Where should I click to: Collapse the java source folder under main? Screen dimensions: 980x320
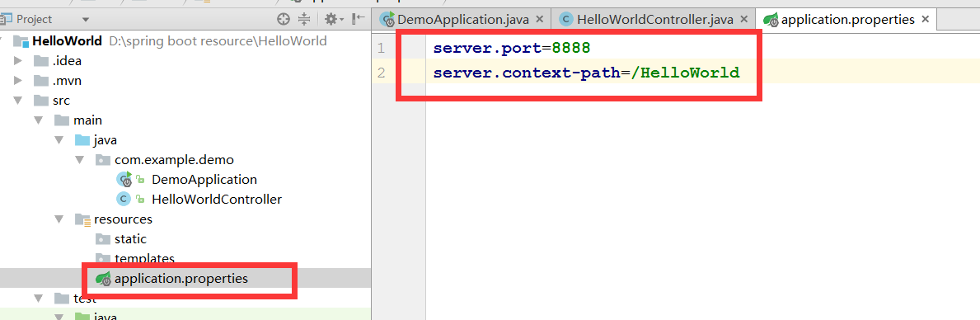click(59, 140)
